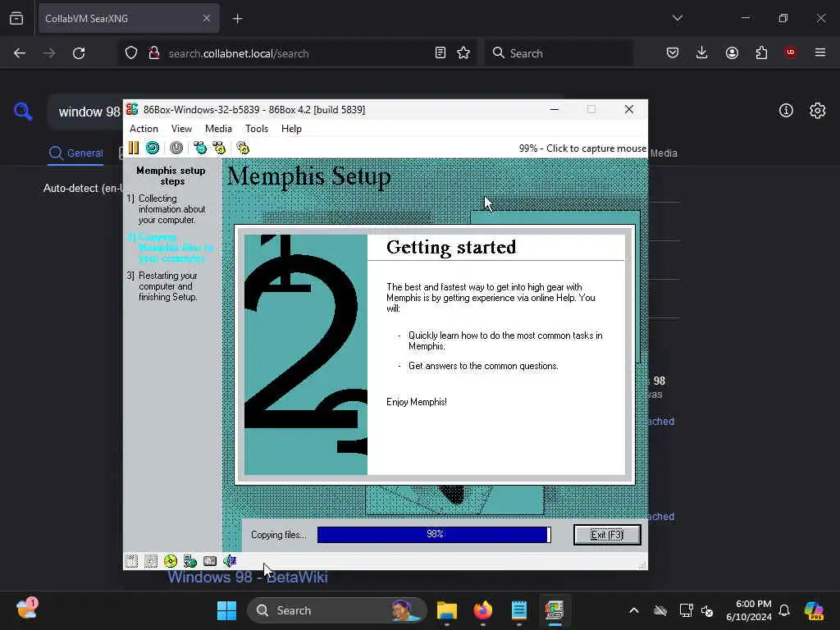The width and height of the screenshot is (840, 630).
Task: Open Notepad from the taskbar
Action: click(x=518, y=610)
